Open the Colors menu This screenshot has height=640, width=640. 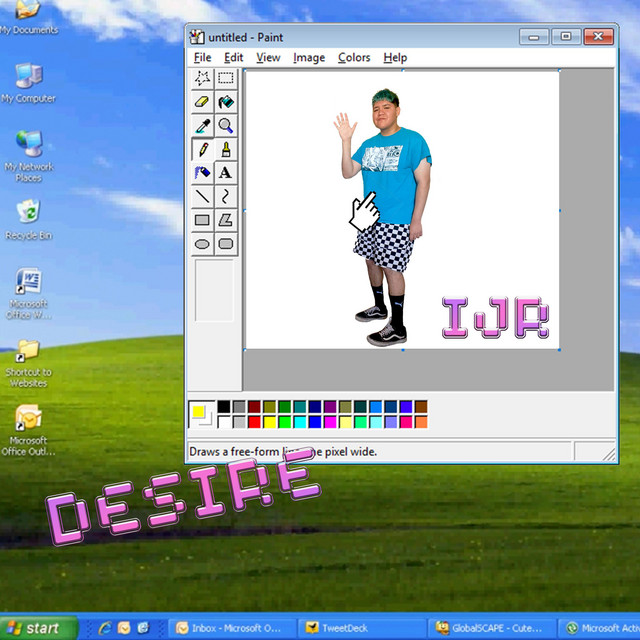pyautogui.click(x=354, y=58)
